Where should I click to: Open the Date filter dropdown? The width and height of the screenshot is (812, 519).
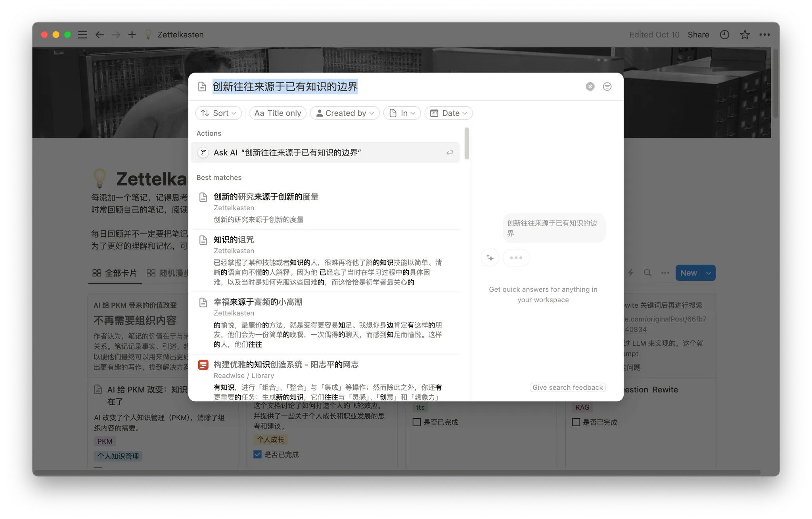(448, 113)
